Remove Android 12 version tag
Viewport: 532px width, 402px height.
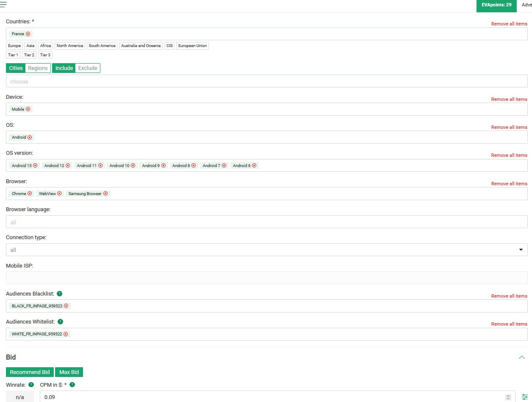[x=68, y=165]
